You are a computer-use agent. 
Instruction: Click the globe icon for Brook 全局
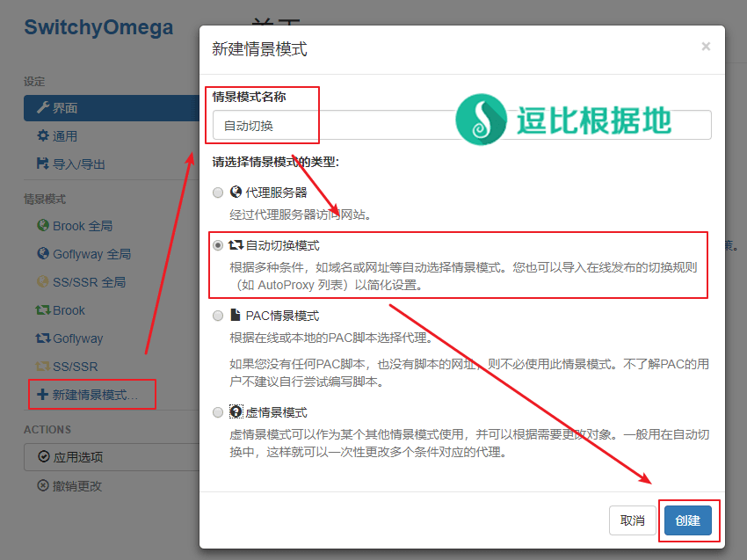(42, 226)
